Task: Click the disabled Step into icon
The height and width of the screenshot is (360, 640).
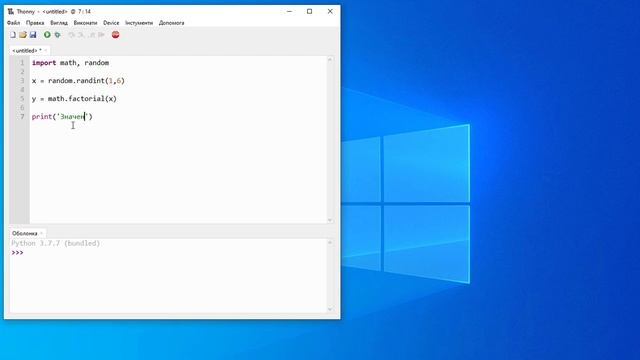Action: pos(81,35)
